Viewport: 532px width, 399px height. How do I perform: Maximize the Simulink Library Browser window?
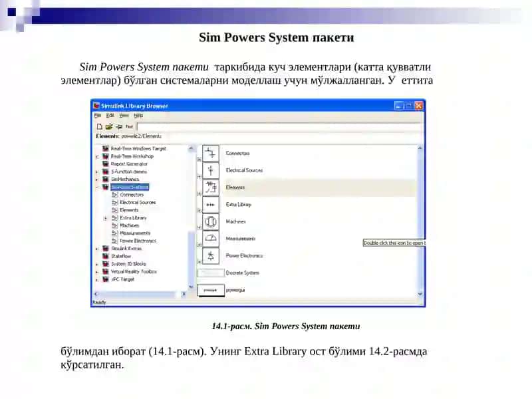[408, 106]
